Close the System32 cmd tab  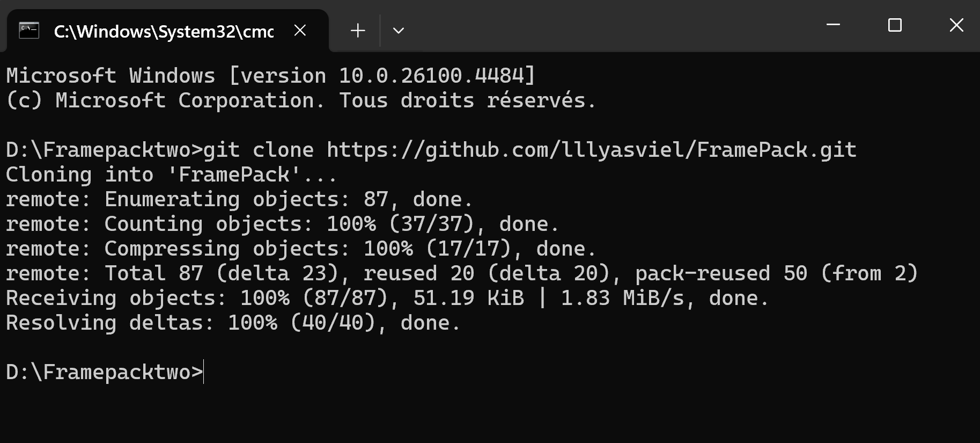pos(300,31)
